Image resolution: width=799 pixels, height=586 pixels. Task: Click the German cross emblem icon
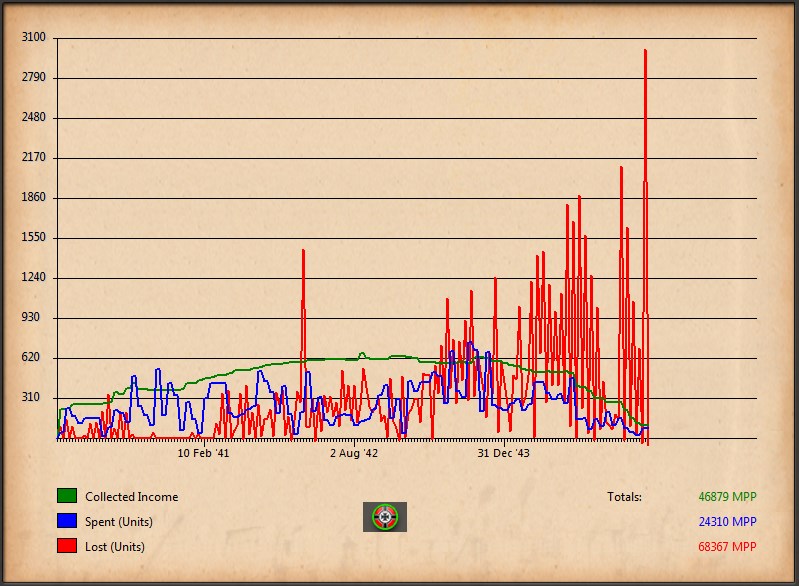tap(385, 517)
